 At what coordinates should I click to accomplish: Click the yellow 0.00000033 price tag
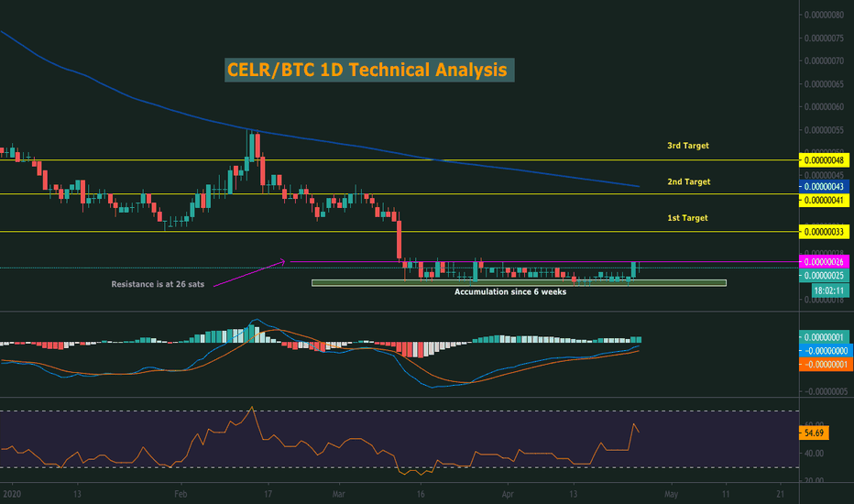[824, 232]
